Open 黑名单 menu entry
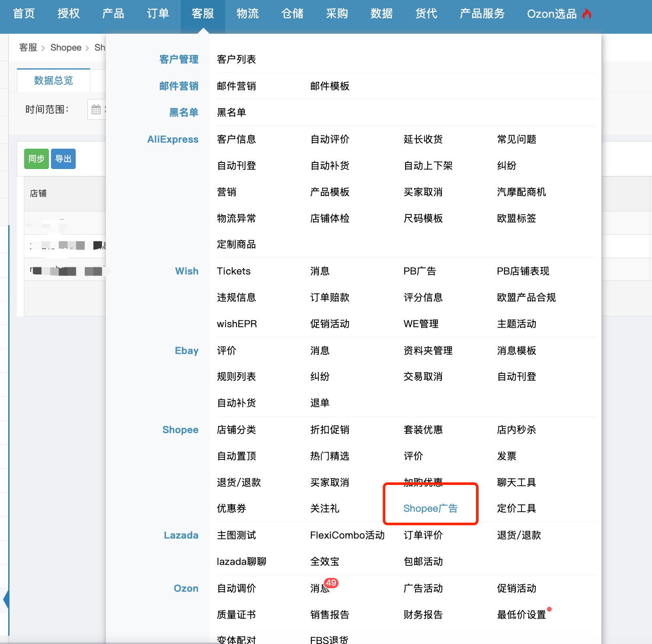Image resolution: width=652 pixels, height=644 pixels. click(231, 112)
